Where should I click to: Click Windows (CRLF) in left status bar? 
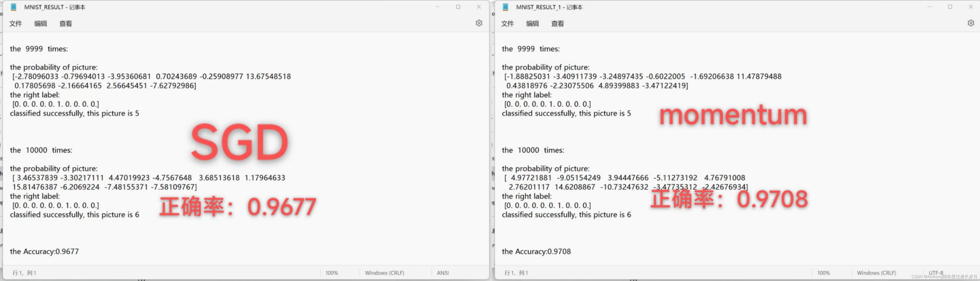(x=384, y=273)
